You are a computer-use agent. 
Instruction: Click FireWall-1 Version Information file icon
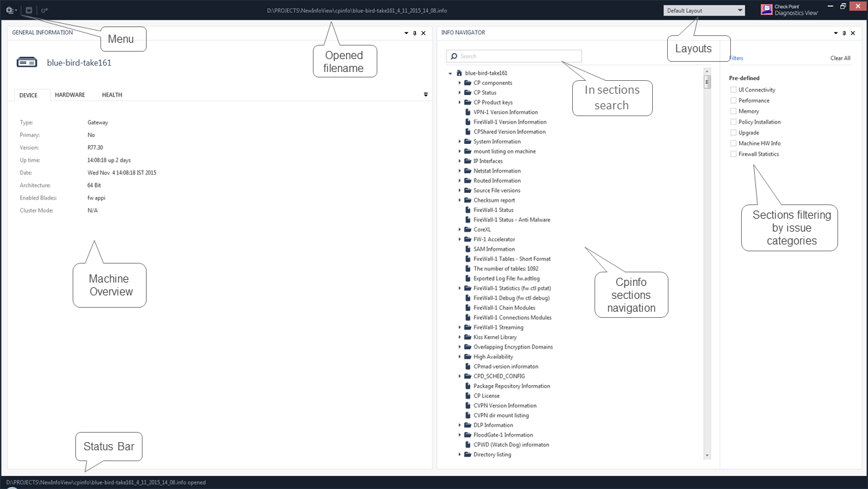tap(468, 122)
